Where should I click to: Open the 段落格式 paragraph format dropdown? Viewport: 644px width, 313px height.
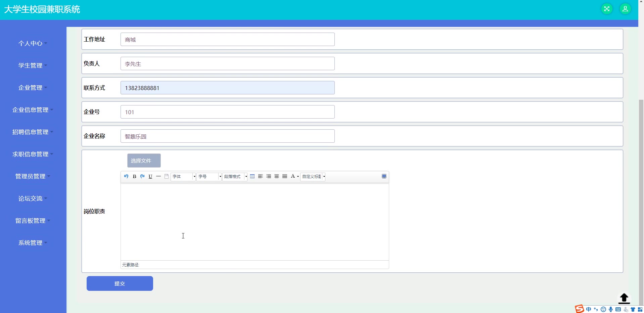point(235,176)
